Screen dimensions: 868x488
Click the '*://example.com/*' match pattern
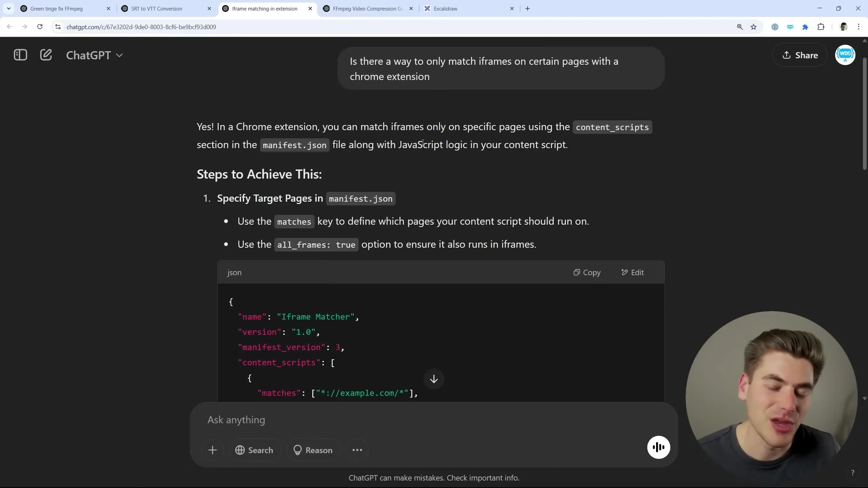point(362,393)
